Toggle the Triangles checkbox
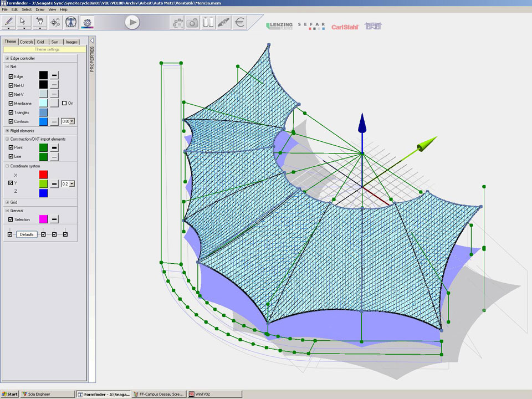Image resolution: width=532 pixels, height=399 pixels. click(11, 112)
